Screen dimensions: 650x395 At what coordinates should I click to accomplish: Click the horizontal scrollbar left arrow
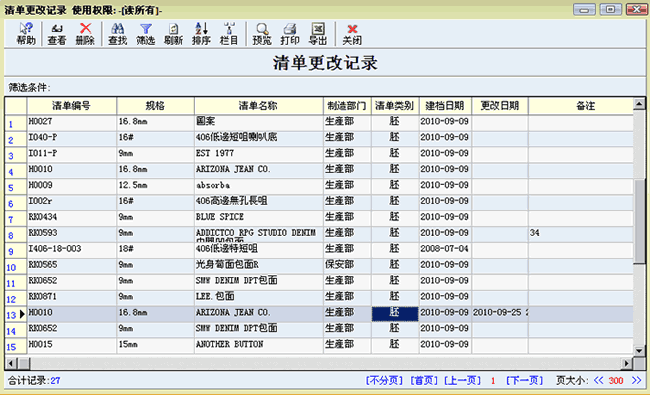(11, 364)
